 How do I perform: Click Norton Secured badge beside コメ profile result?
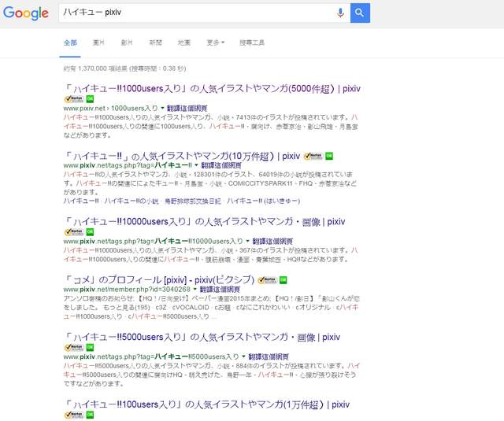coord(268,280)
